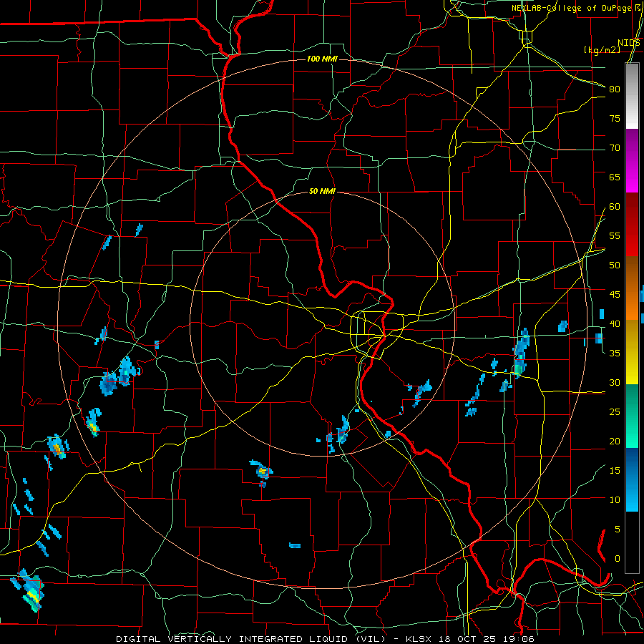Image resolution: width=644 pixels, height=644 pixels.
Task: Click the "NEXLAB-College of DuPage" header text
Action: (571, 8)
